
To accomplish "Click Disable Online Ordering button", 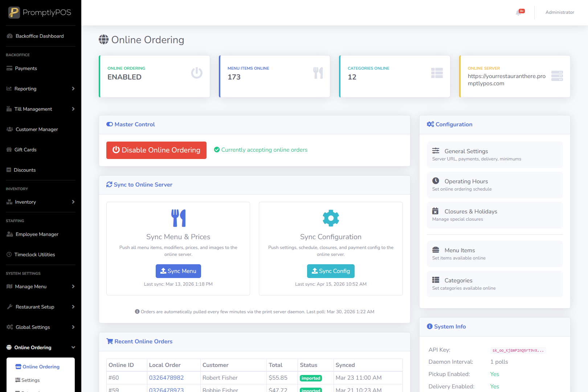I will click(x=156, y=150).
